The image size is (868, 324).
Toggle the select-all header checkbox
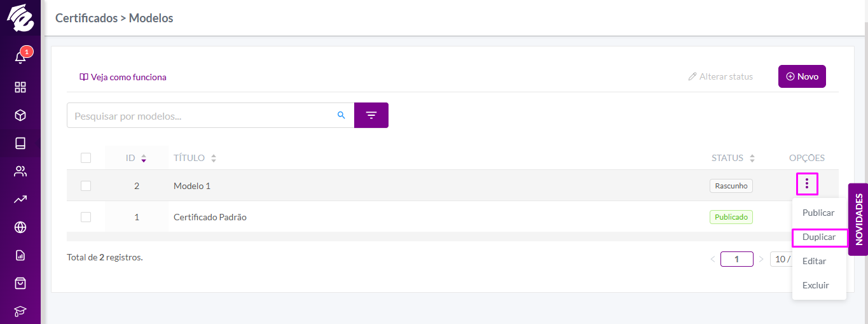[86, 158]
